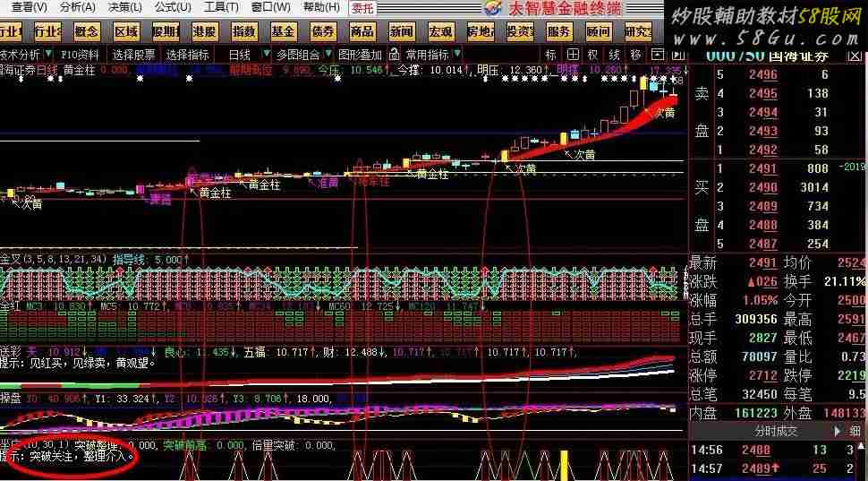Click the 图形叠加 button

point(361,55)
